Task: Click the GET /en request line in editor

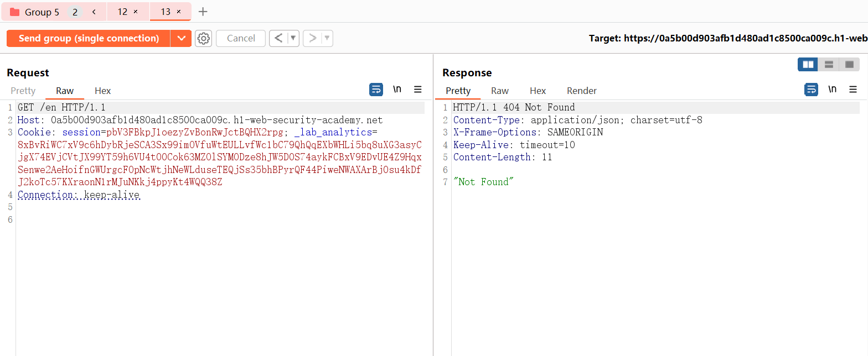Action: [61, 107]
